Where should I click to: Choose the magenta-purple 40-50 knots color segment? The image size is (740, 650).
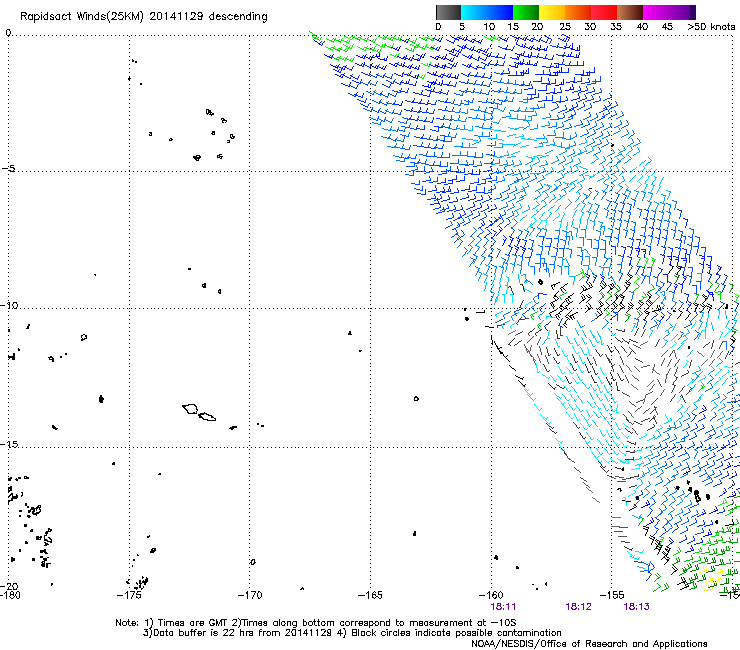coord(669,12)
